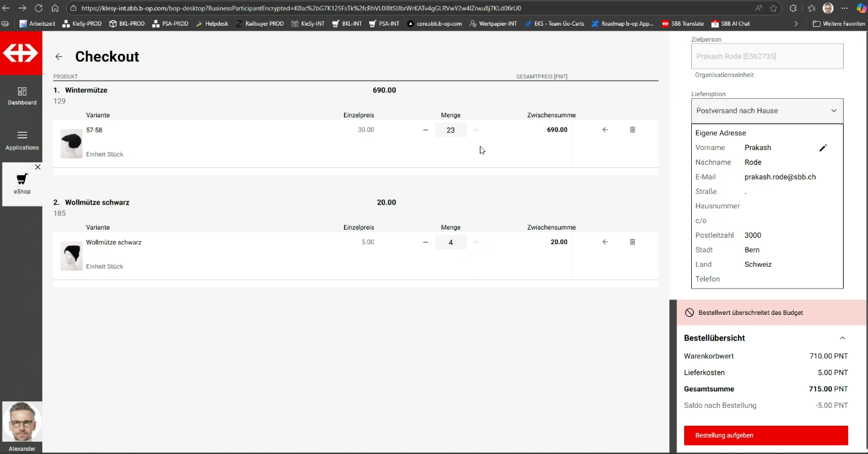Click the Wollmütze schwarz product thumbnail
The height and width of the screenshot is (454, 868).
click(x=71, y=256)
